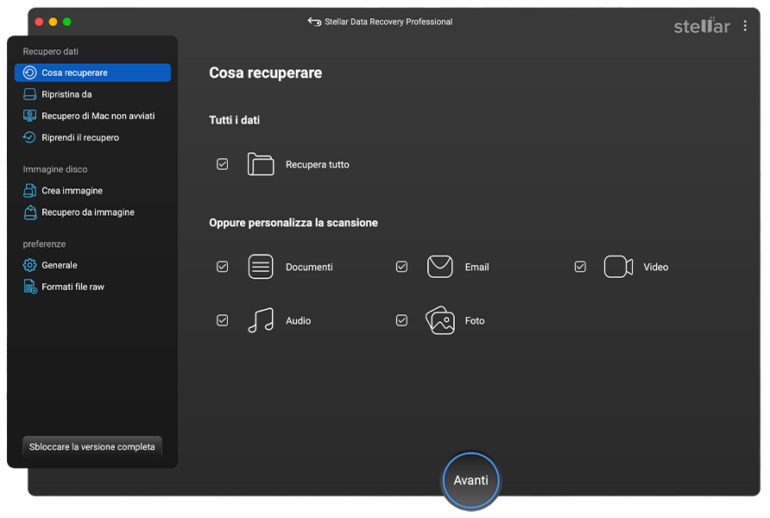Open Generale preferences

[93, 265]
